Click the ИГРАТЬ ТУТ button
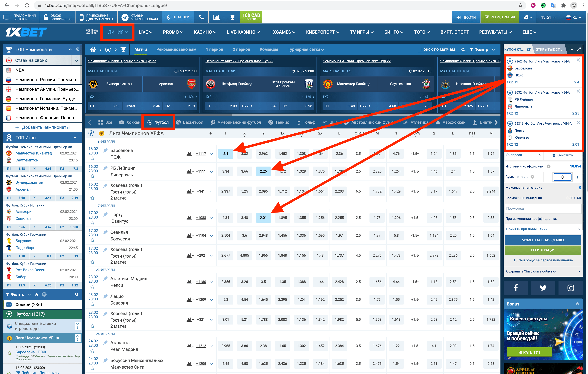The height and width of the screenshot is (374, 588). pos(529,352)
